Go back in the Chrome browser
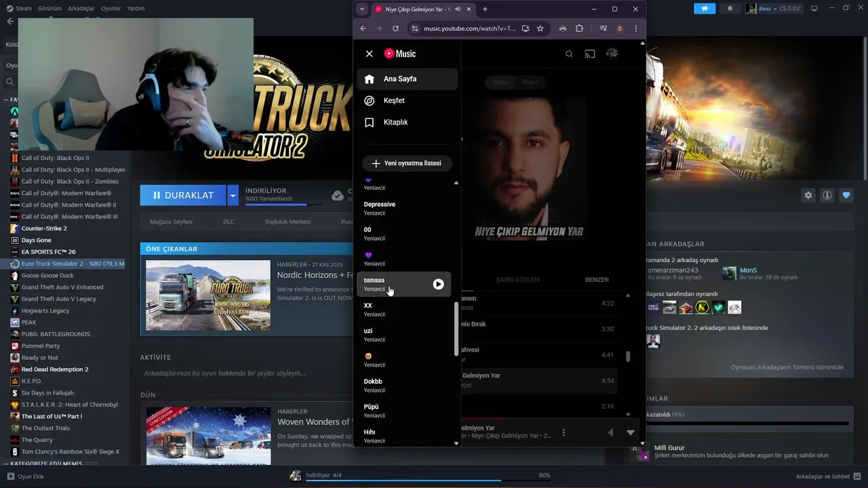 (x=363, y=28)
